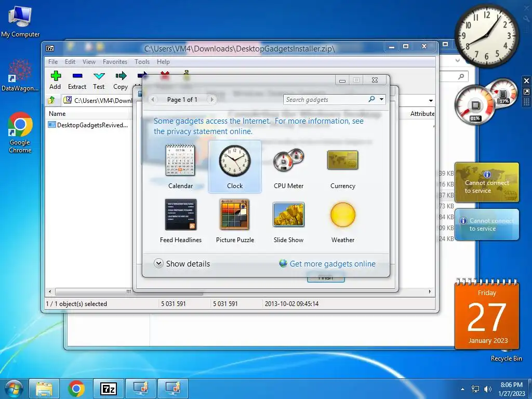This screenshot has width=532, height=399.
Task: Click the blue Weather desktop gadget
Action: [487, 224]
